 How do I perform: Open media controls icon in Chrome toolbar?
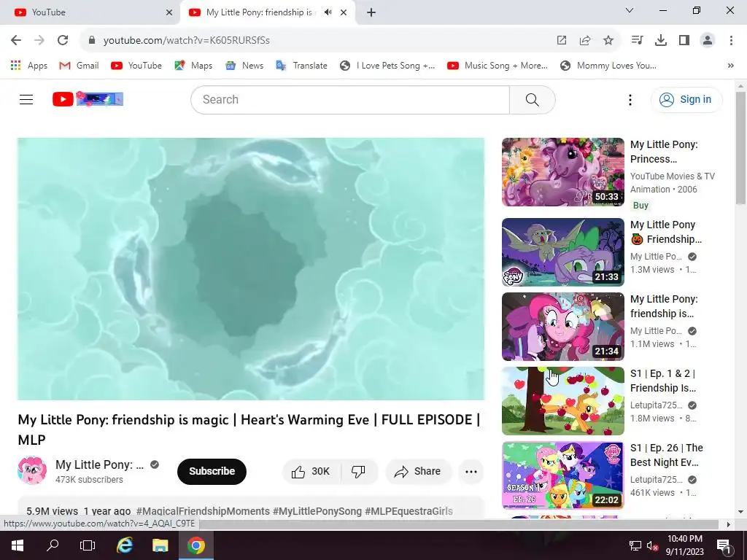pos(637,41)
